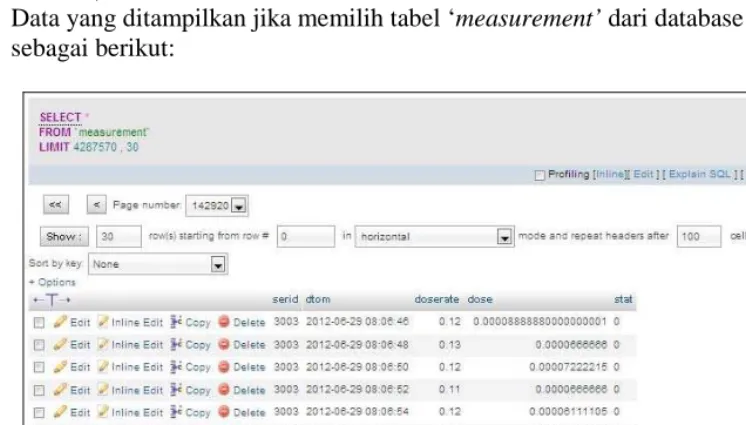Sort by serid column header

pyautogui.click(x=285, y=299)
